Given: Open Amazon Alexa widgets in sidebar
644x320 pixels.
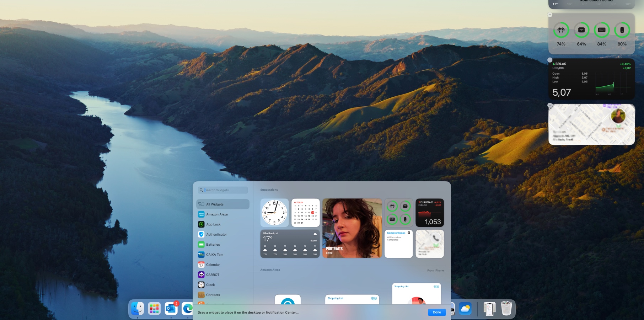Looking at the screenshot, I should [223, 214].
